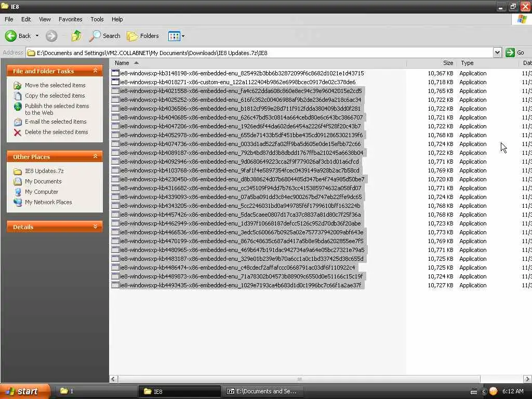532x399 pixels.
Task: Open the Back history dropdown arrow
Action: [37, 36]
